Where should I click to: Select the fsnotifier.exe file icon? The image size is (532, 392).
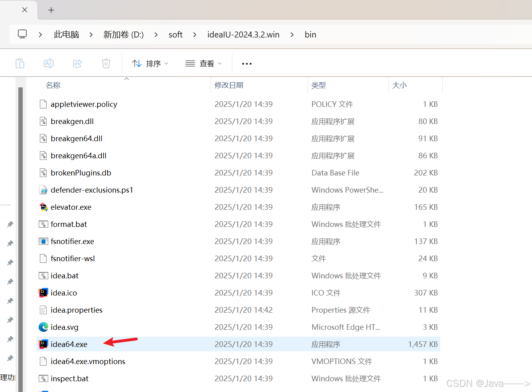(x=43, y=241)
